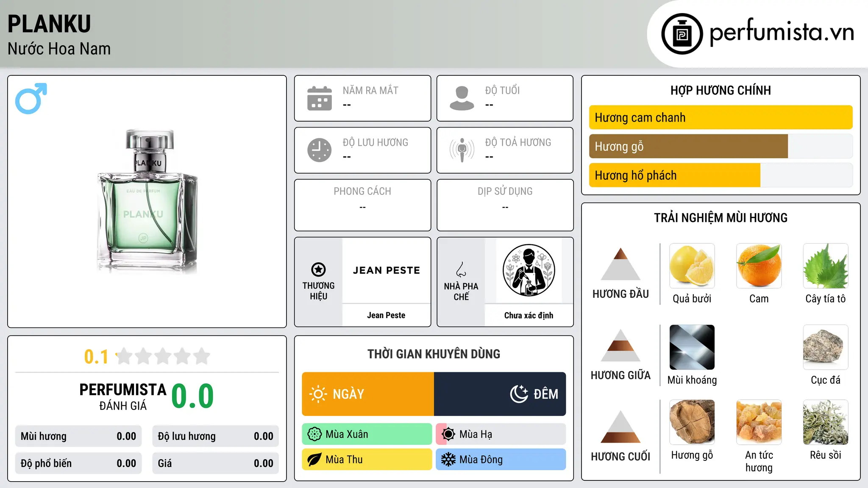Click the Độ phổ biến score row
This screenshot has height=488, width=868.
[x=78, y=463]
